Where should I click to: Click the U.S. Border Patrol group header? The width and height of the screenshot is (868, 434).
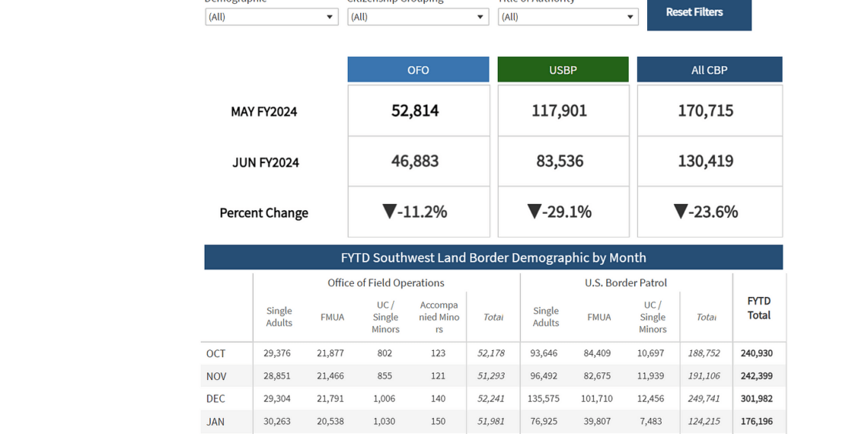[x=626, y=282]
